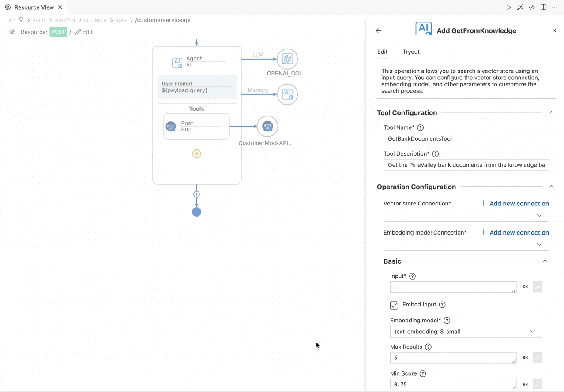Viewport: 564px width, 392px height.
Task: Close the Resource View tab
Action: click(x=61, y=7)
